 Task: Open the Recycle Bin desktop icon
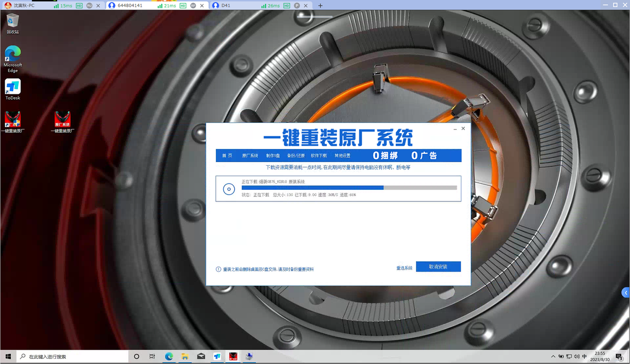coord(13,24)
